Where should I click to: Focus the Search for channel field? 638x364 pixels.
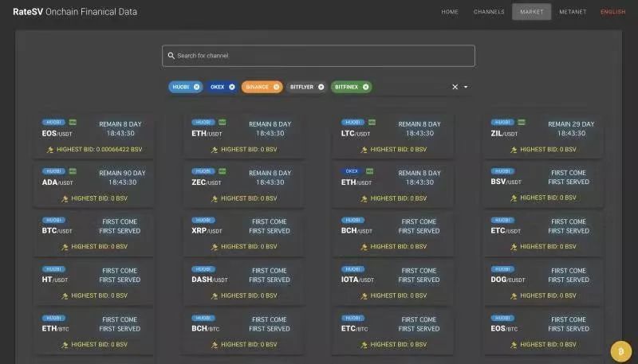coord(319,56)
